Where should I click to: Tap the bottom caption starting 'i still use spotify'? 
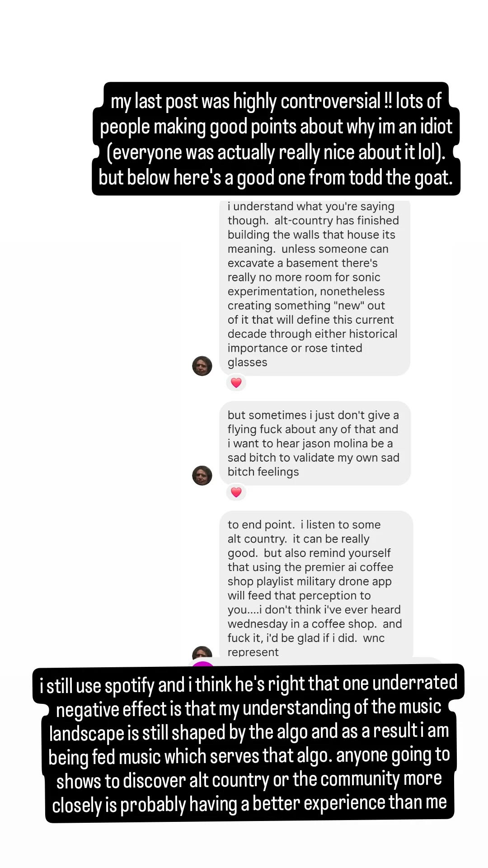[248, 743]
